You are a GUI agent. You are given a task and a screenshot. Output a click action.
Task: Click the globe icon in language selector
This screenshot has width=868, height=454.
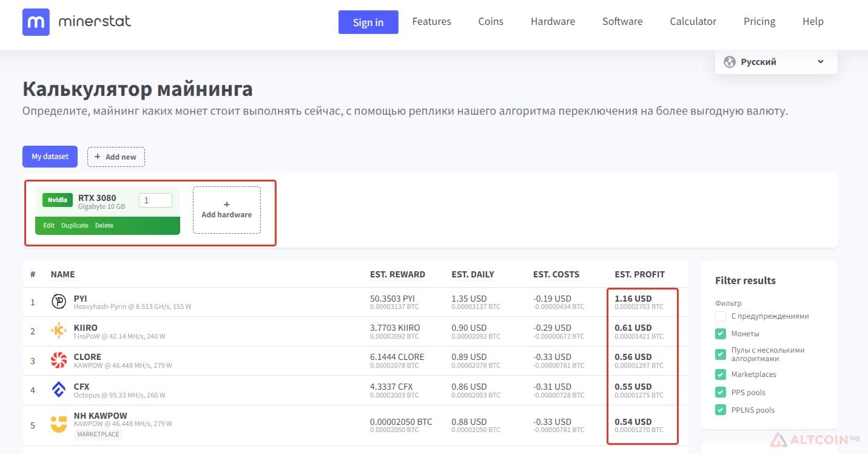coord(730,62)
